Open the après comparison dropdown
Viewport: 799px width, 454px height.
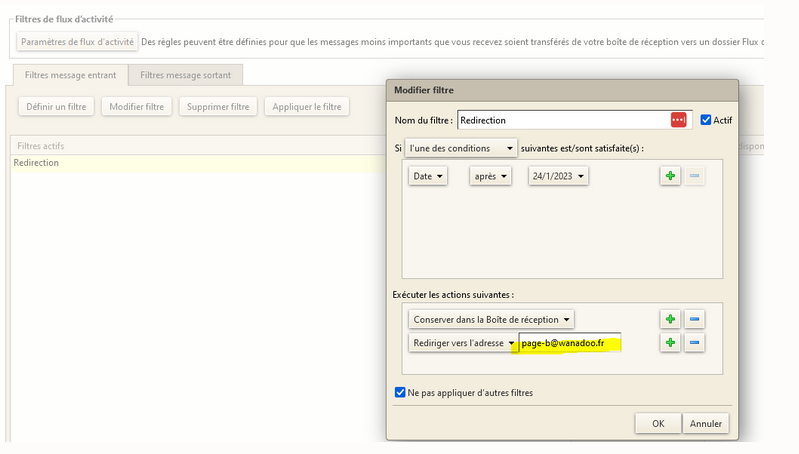point(490,176)
